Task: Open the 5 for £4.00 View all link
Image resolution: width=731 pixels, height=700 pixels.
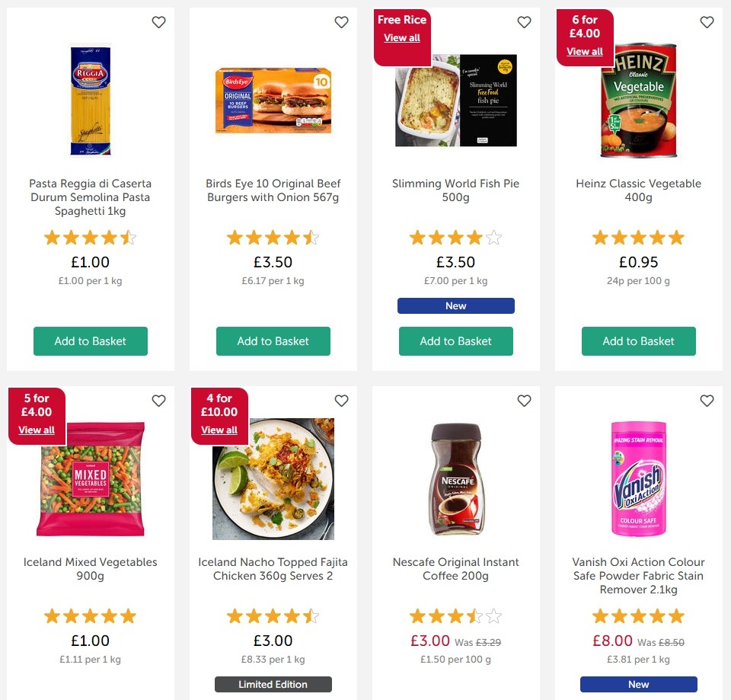Action: point(36,430)
